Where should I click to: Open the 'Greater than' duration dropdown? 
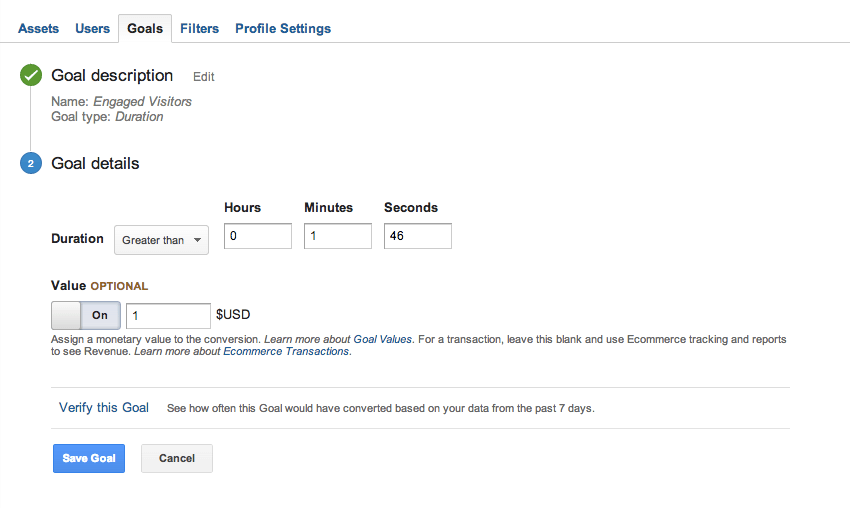click(x=162, y=240)
